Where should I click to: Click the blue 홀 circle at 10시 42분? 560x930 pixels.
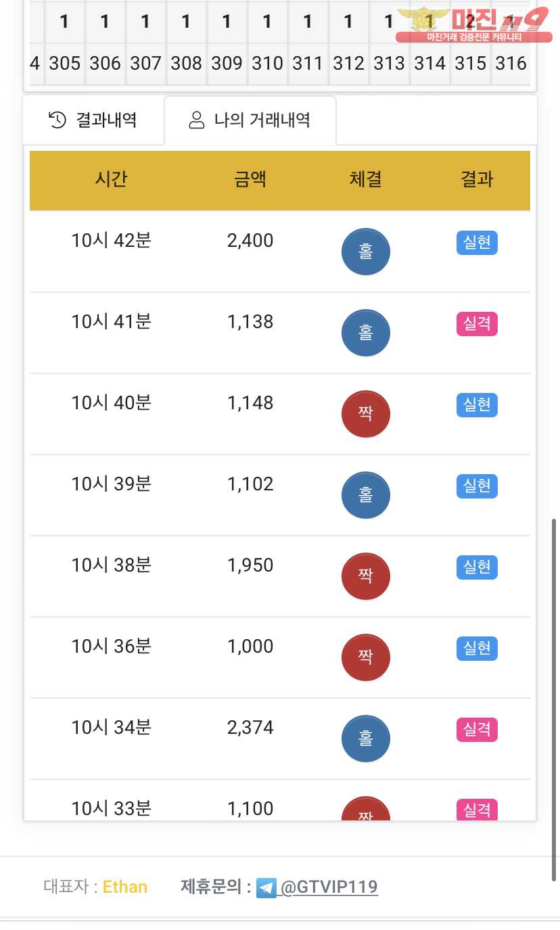(366, 252)
